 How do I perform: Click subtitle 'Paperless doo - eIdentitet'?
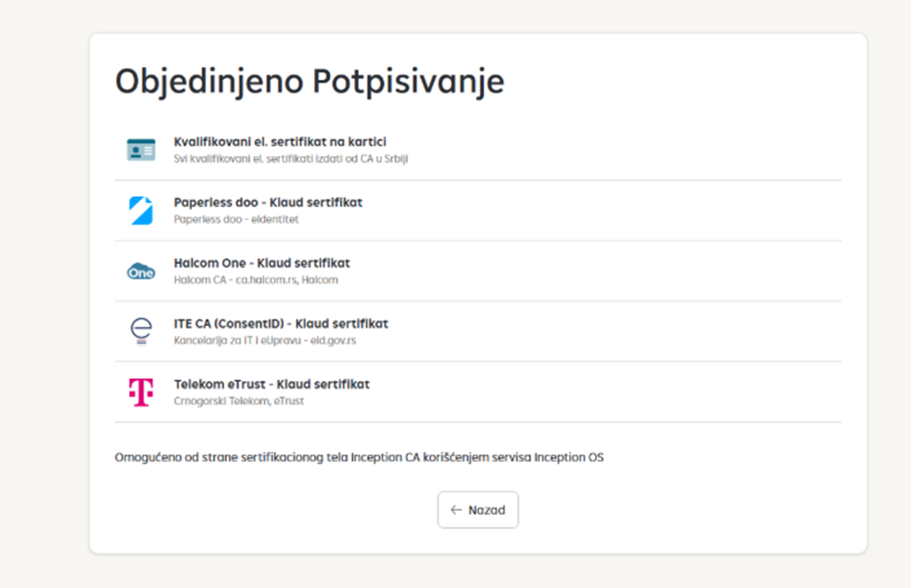[236, 219]
